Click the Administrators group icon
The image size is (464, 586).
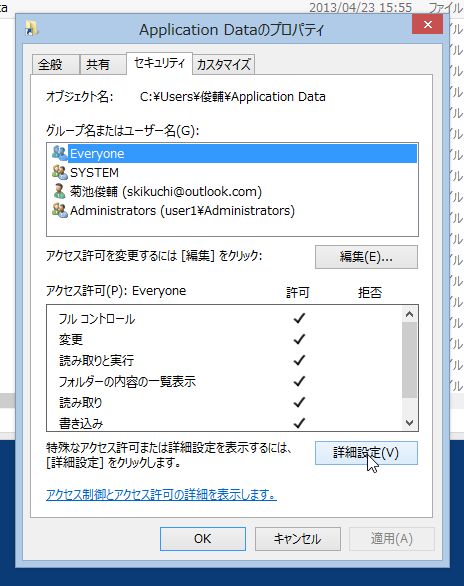[x=59, y=210]
